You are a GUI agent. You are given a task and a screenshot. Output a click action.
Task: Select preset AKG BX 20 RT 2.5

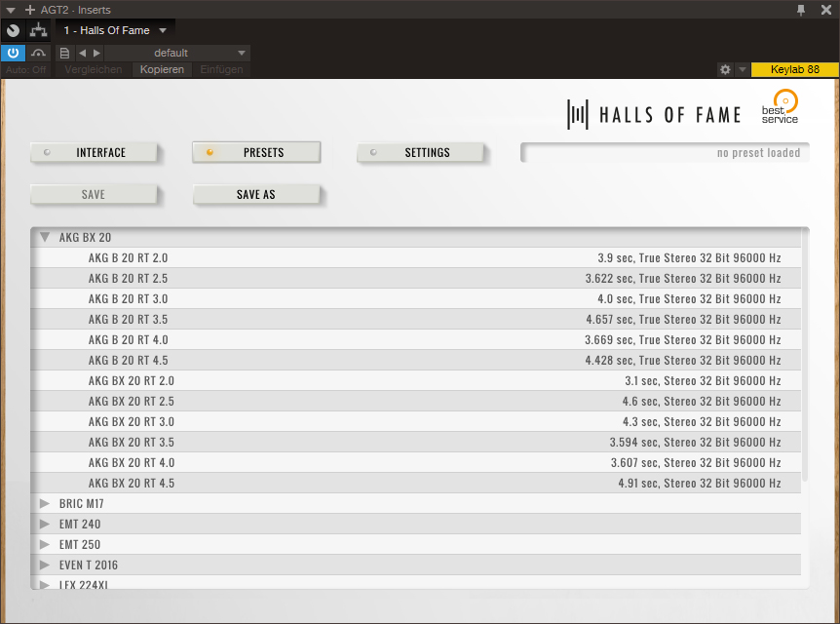(x=416, y=401)
